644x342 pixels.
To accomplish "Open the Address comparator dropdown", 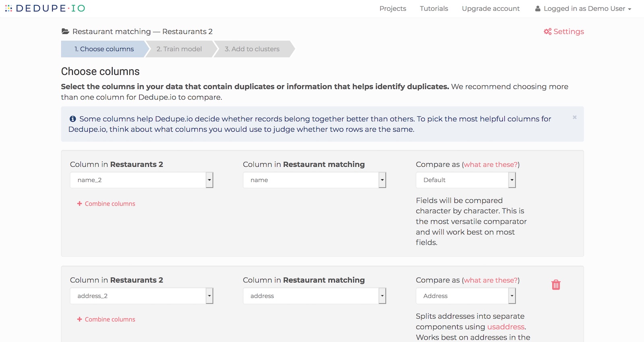I will pyautogui.click(x=466, y=296).
